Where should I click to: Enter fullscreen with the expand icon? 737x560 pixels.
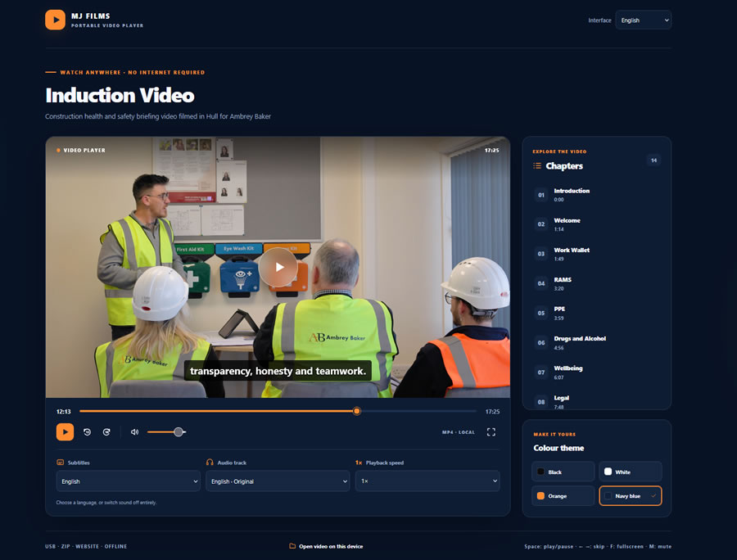click(x=491, y=431)
